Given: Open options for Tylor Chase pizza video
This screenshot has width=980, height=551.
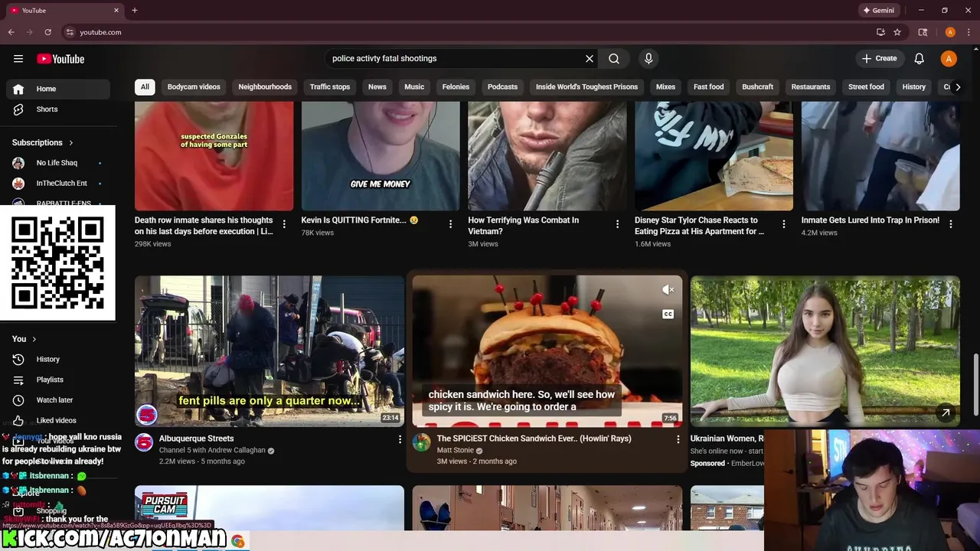Looking at the screenshot, I should [783, 224].
